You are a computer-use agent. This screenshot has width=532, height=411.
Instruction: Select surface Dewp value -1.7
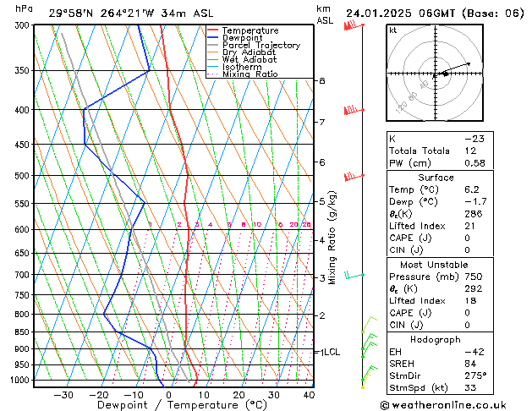[x=475, y=202]
